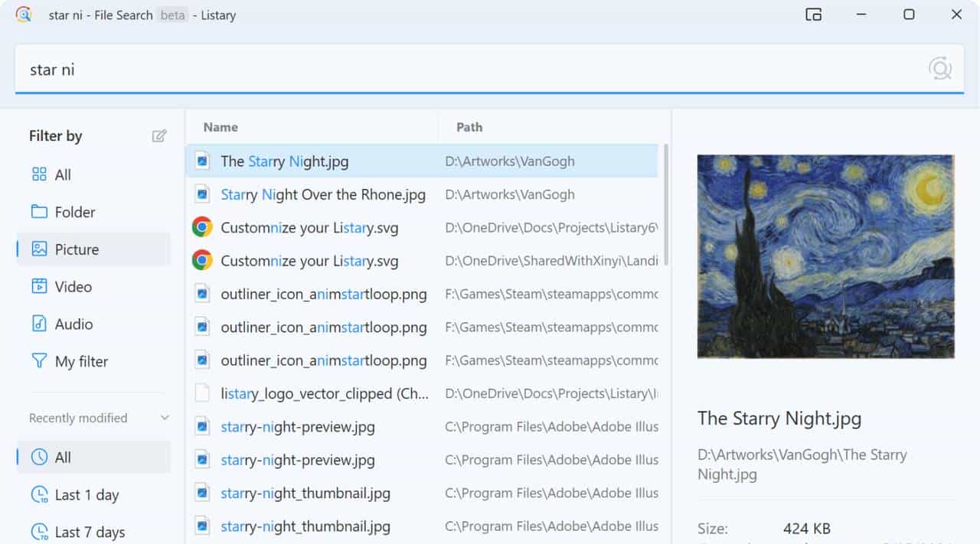Select the Video filter
The height and width of the screenshot is (544, 980).
(73, 287)
